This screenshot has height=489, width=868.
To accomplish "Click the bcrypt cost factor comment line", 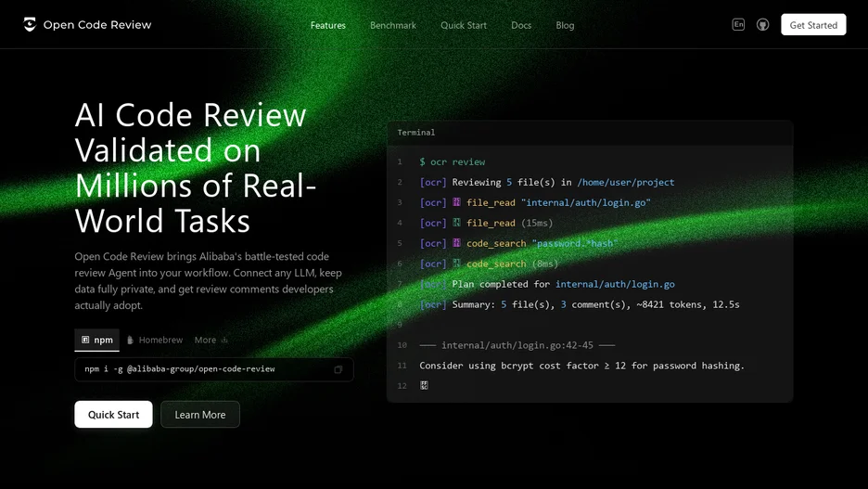I will click(581, 366).
